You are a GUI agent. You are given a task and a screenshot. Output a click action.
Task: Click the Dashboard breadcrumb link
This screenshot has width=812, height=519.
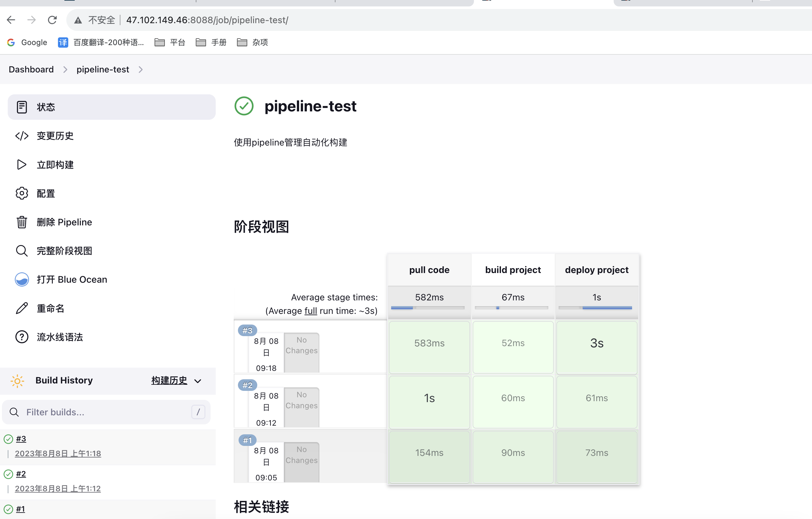pyautogui.click(x=31, y=70)
